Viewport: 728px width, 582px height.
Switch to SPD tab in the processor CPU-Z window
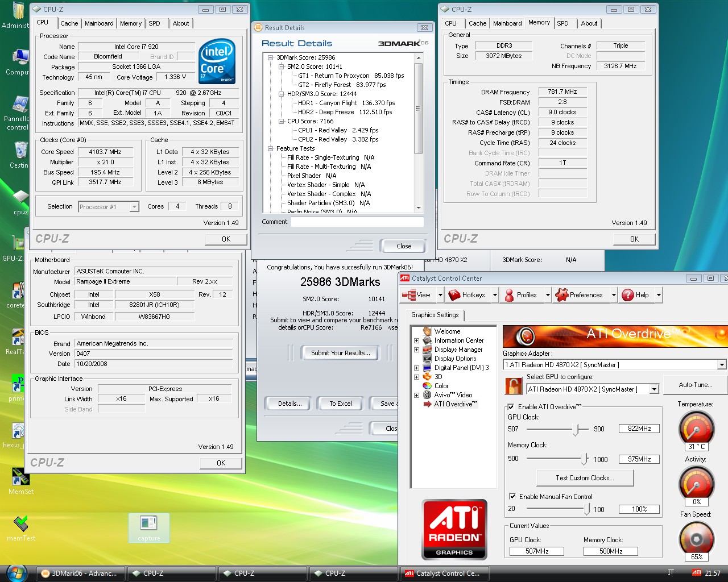pyautogui.click(x=155, y=23)
